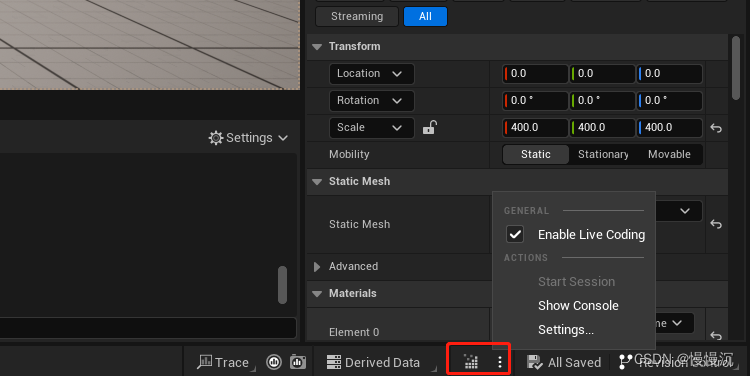Click Location Y value field
The image size is (750, 376).
(x=602, y=74)
